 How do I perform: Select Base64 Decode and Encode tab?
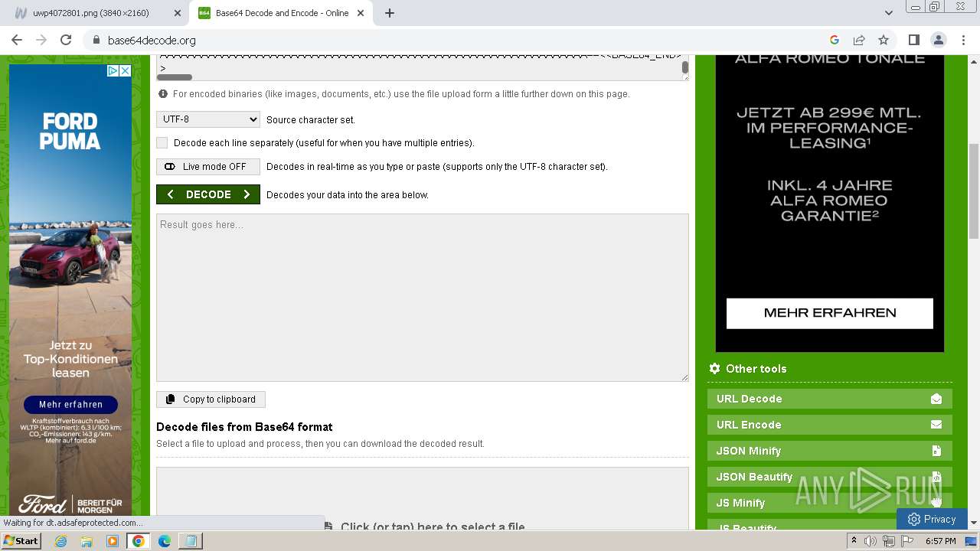[281, 13]
